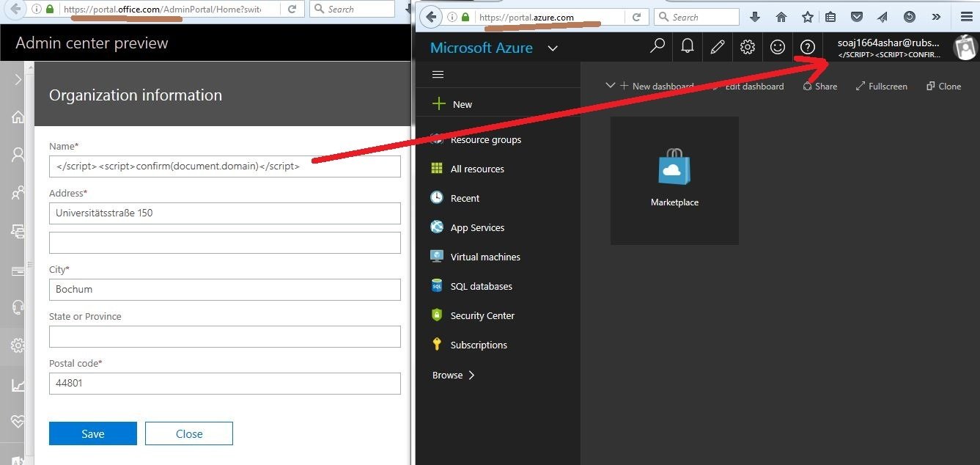
Task: Save organization information
Action: [93, 433]
